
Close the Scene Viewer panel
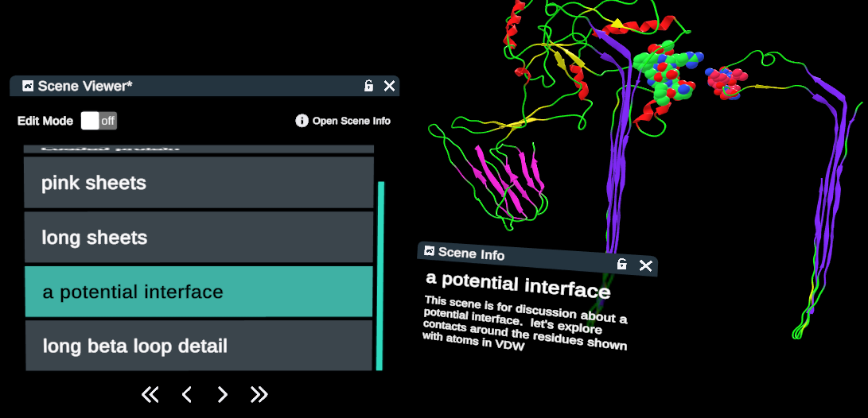389,86
